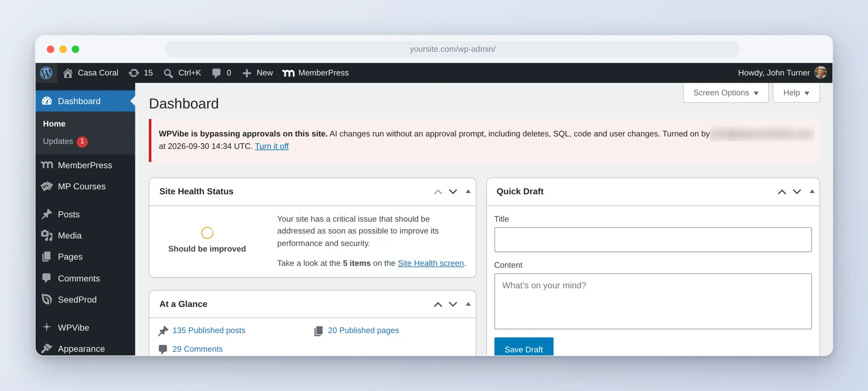Open the New content menu

[x=257, y=73]
